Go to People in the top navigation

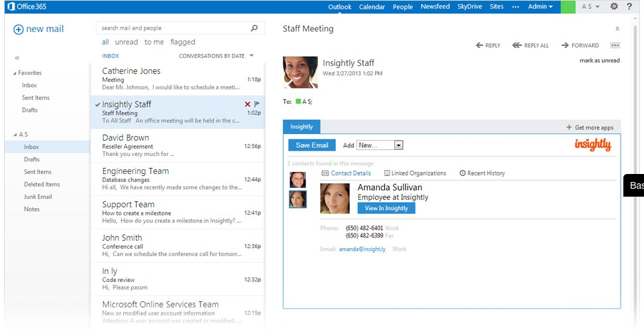point(402,7)
